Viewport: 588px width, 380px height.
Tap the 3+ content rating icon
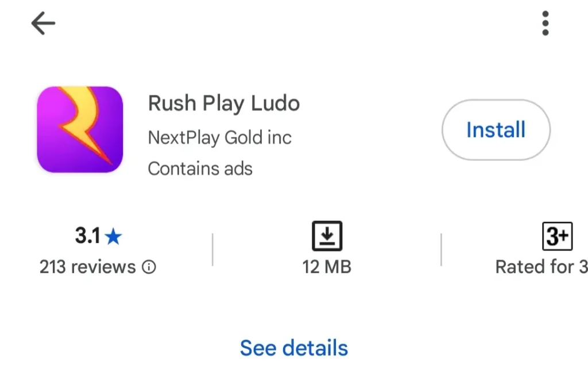(556, 235)
